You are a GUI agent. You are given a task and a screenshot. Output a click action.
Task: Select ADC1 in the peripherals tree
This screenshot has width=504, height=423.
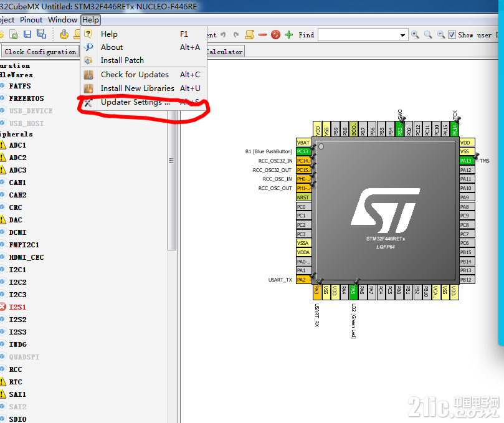(x=17, y=145)
